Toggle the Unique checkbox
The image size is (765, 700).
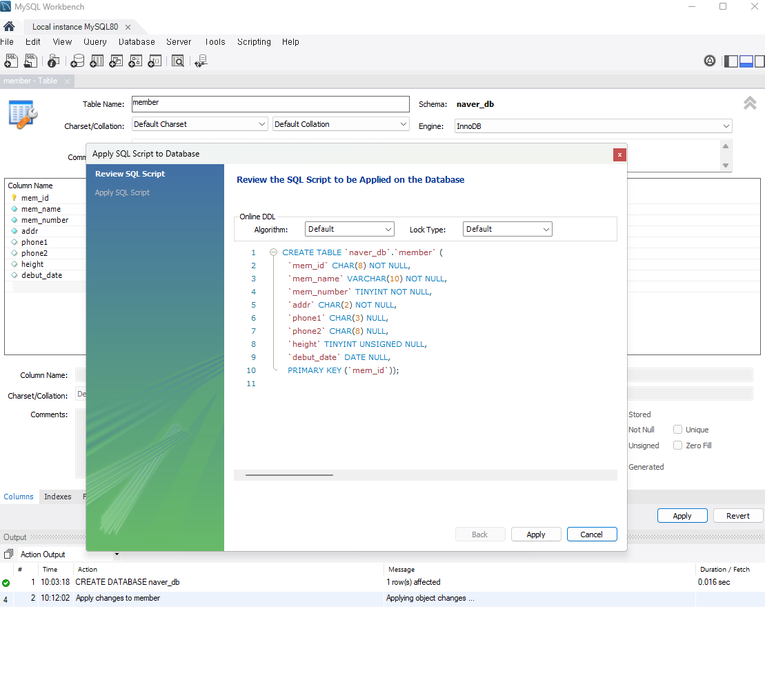pyautogui.click(x=677, y=429)
